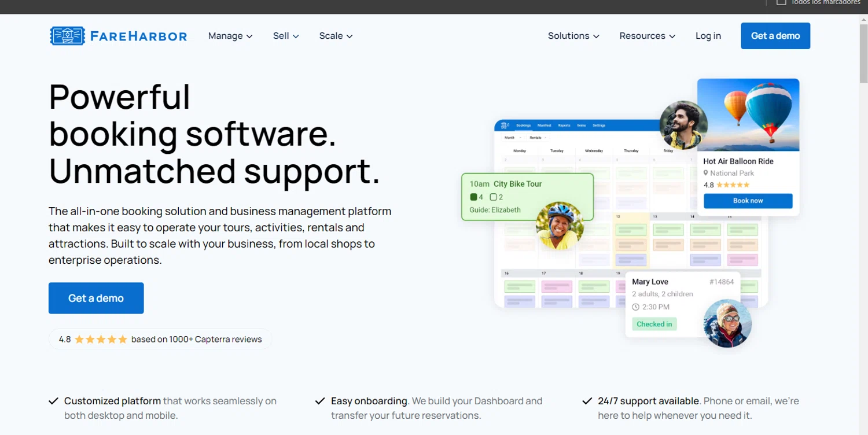Toggle the filled checkbox labeled 4
The image size is (868, 435).
point(473,197)
